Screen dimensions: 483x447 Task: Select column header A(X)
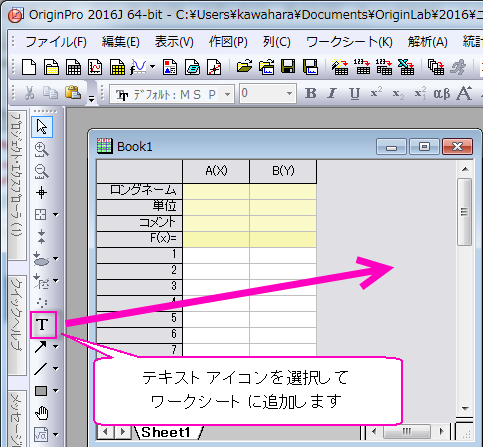click(216, 171)
